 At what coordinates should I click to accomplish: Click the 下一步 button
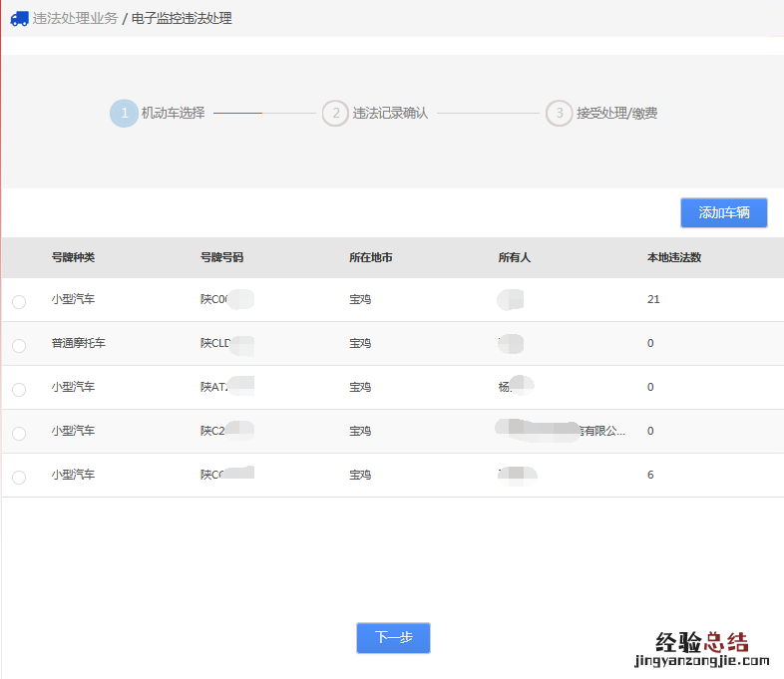(393, 638)
